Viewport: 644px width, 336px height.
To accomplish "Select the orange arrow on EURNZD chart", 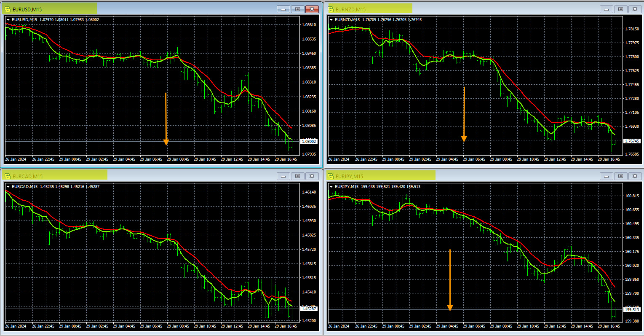I will tap(464, 114).
